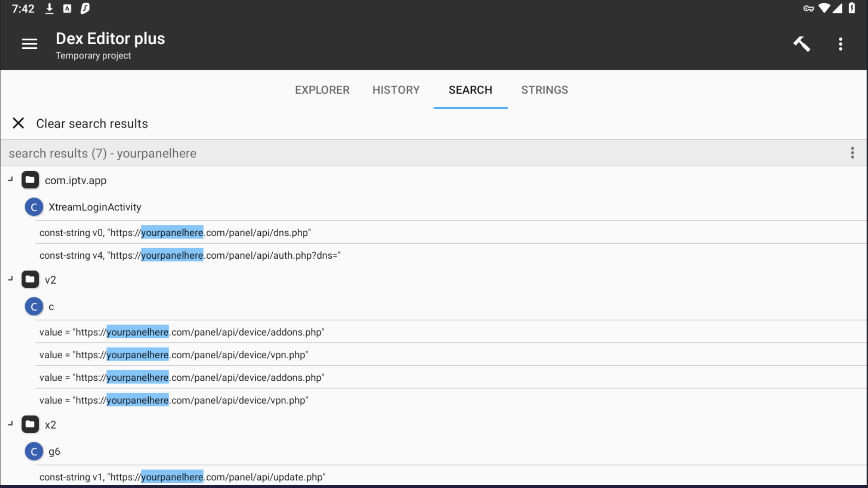Viewport: 868px width, 488px height.
Task: Click the class icon for g6
Action: pyautogui.click(x=34, y=452)
